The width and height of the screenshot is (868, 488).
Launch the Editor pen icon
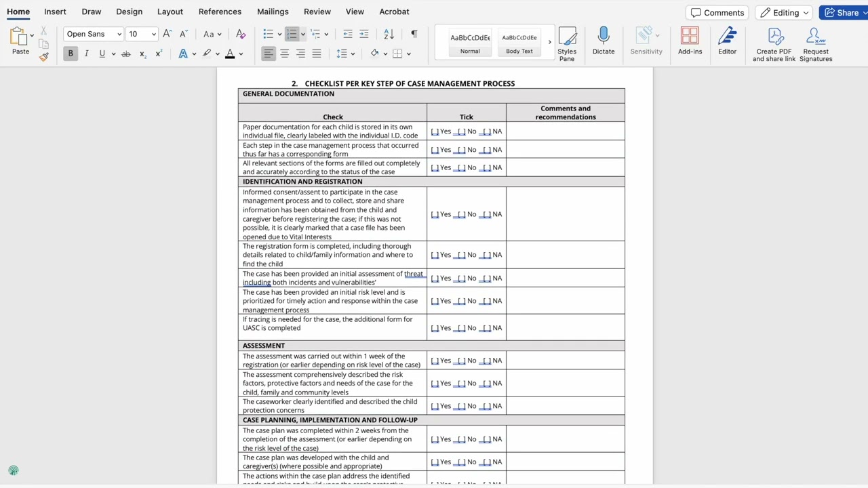(727, 41)
